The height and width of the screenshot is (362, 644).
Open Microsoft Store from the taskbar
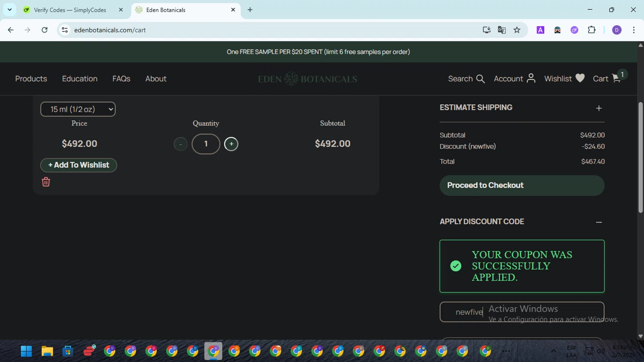click(68, 351)
